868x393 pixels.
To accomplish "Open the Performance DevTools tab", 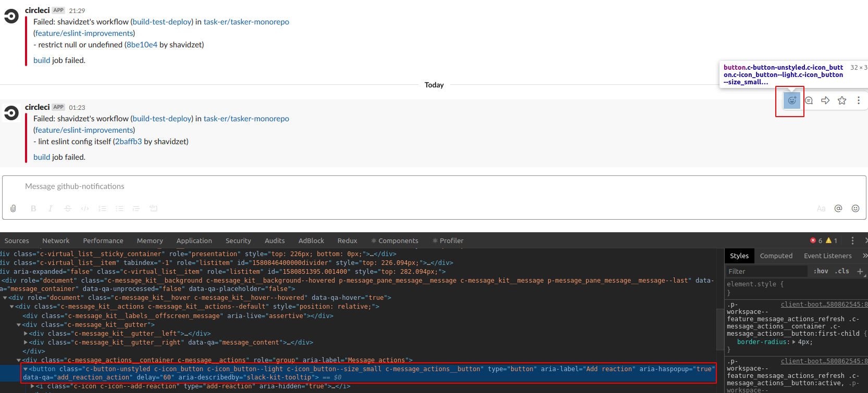I will pyautogui.click(x=103, y=240).
